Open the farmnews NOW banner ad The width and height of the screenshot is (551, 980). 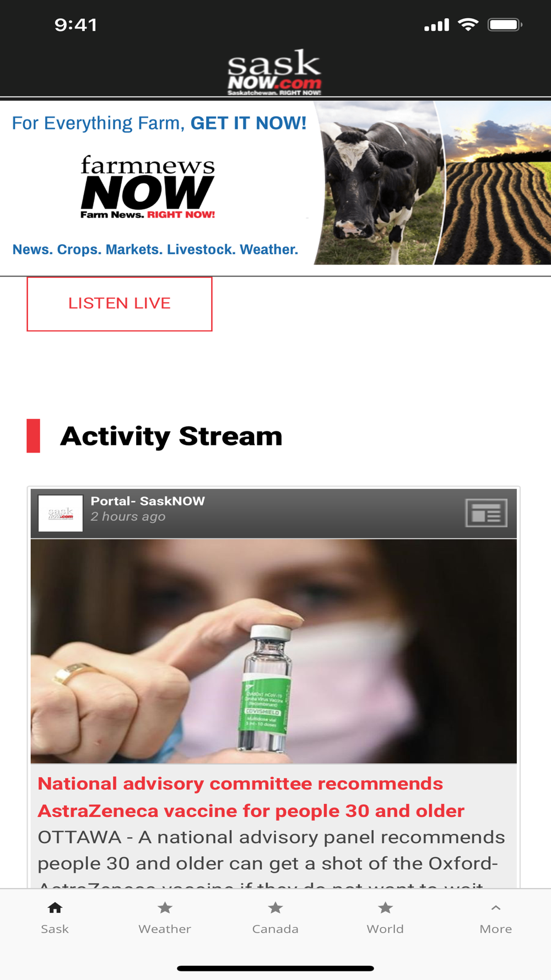coord(275,183)
